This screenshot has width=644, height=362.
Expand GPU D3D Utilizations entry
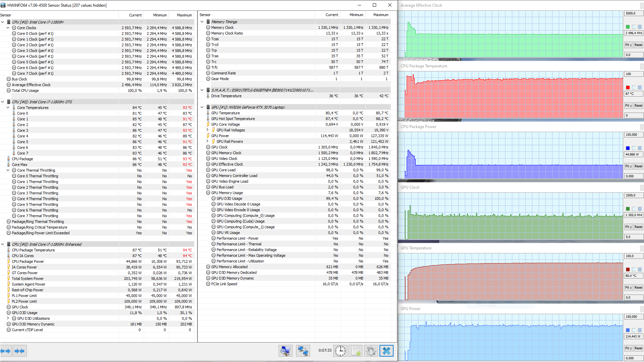[x=8, y=318]
